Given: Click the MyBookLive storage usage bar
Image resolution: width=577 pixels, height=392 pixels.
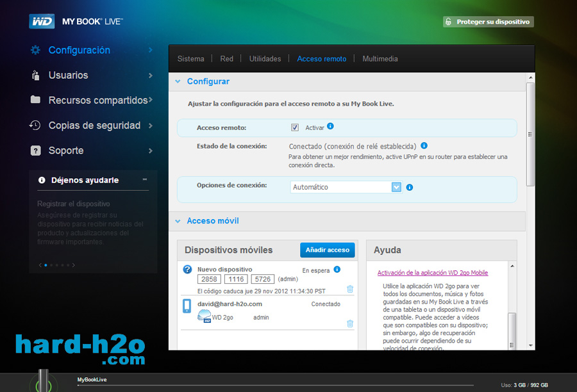Looking at the screenshot, I should click(x=275, y=386).
